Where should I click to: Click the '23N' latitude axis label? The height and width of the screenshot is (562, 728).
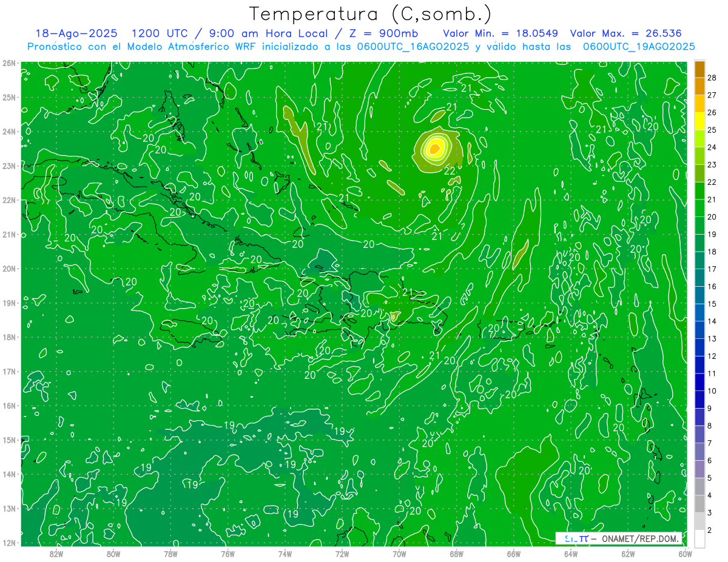pyautogui.click(x=8, y=166)
